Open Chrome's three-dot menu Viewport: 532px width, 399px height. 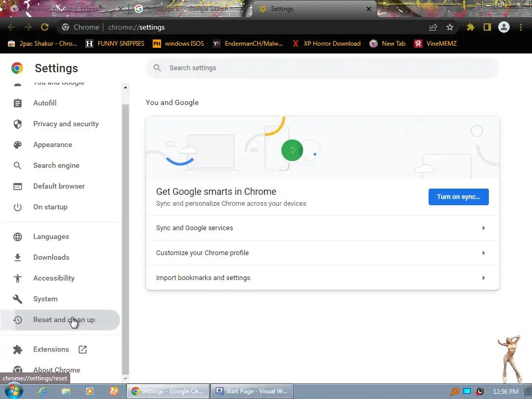point(521,27)
